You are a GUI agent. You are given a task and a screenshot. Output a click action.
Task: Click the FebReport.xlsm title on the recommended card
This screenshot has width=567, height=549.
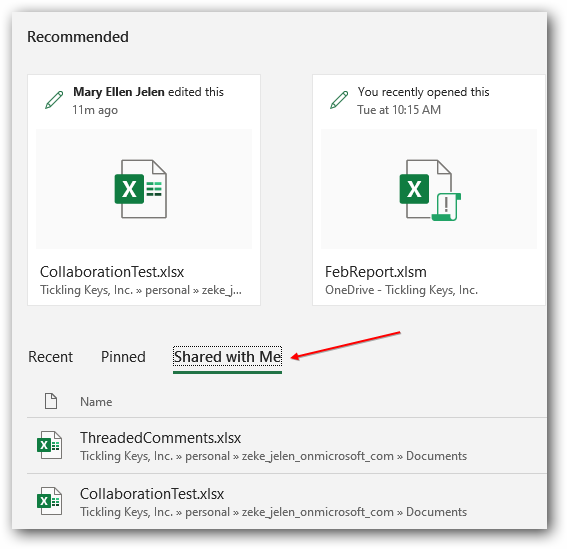tap(376, 272)
